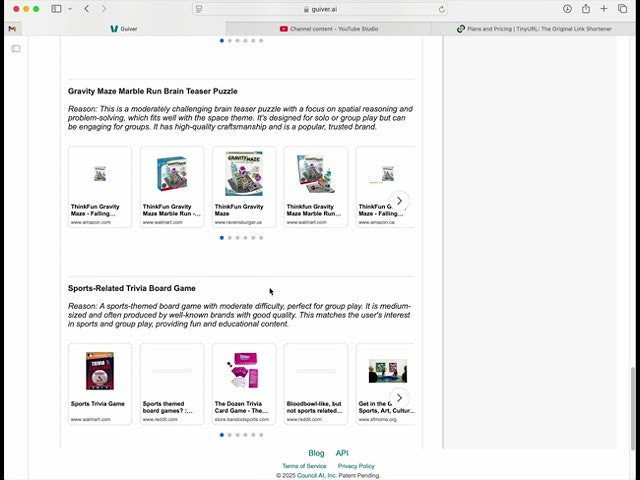The height and width of the screenshot is (480, 640).
Task: Advance Gravity Maze carousel with next arrow
Action: click(399, 200)
